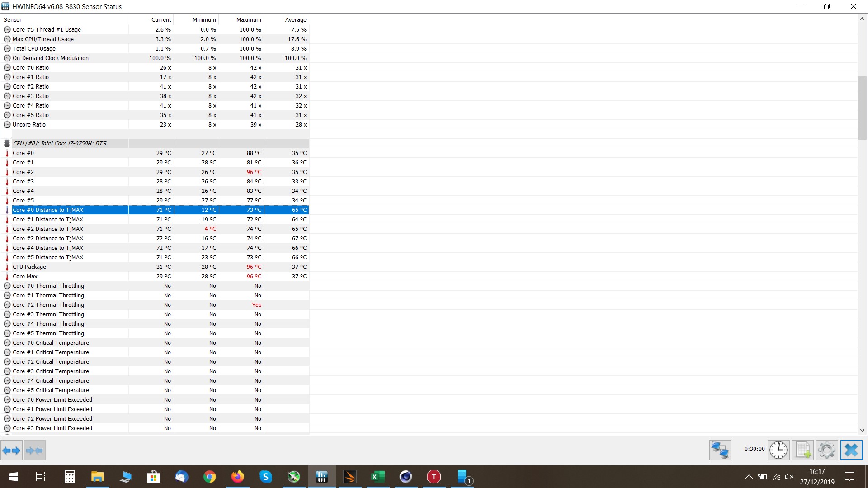Open Windows Start menu
868x488 pixels.
point(14,477)
